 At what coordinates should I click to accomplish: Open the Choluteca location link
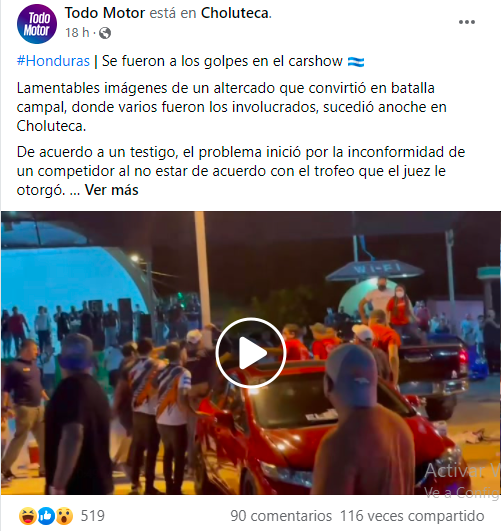(235, 13)
